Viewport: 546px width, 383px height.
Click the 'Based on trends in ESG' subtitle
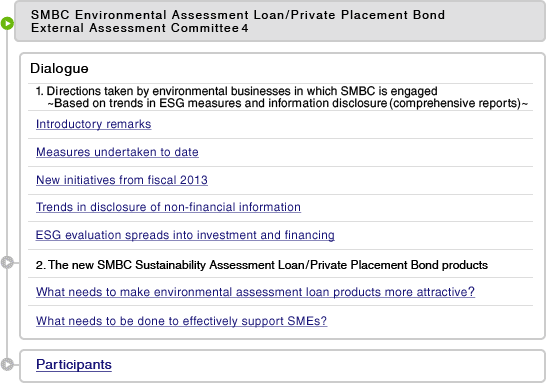point(288,103)
